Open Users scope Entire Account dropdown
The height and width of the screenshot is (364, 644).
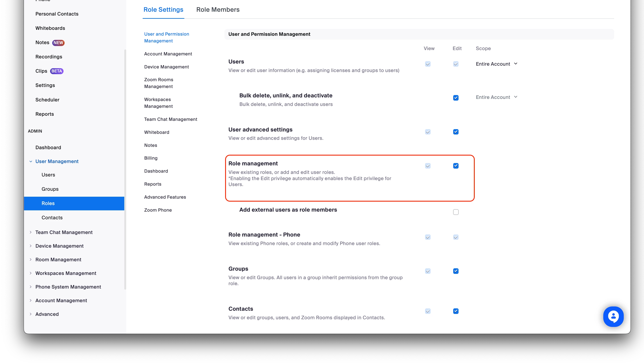pyautogui.click(x=496, y=64)
